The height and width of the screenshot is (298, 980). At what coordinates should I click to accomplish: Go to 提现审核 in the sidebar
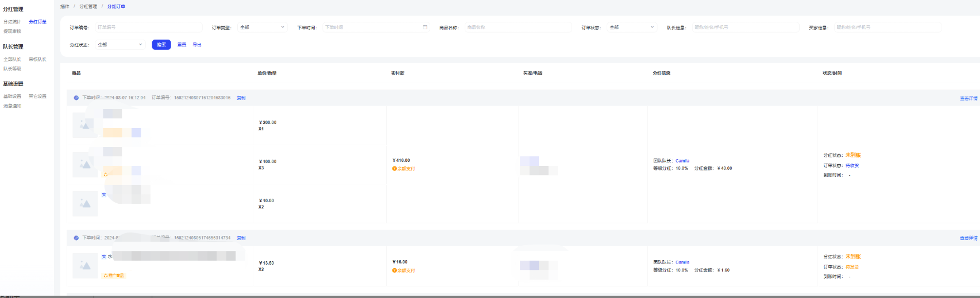[x=12, y=32]
